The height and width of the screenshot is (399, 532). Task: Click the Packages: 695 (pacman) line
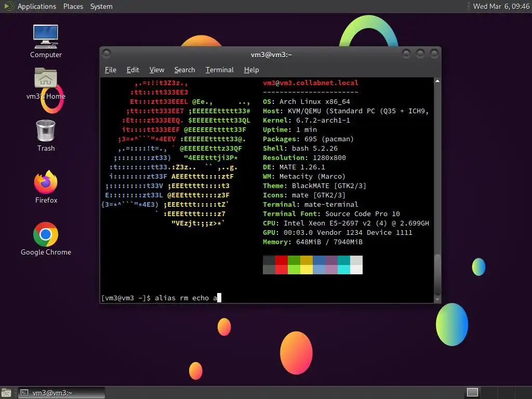tap(308, 139)
